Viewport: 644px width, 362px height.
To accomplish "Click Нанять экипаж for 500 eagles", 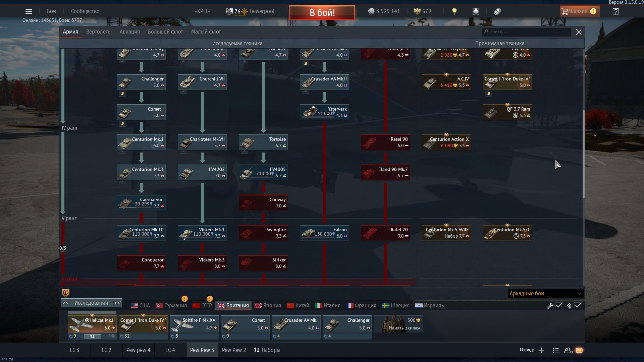I will (398, 324).
